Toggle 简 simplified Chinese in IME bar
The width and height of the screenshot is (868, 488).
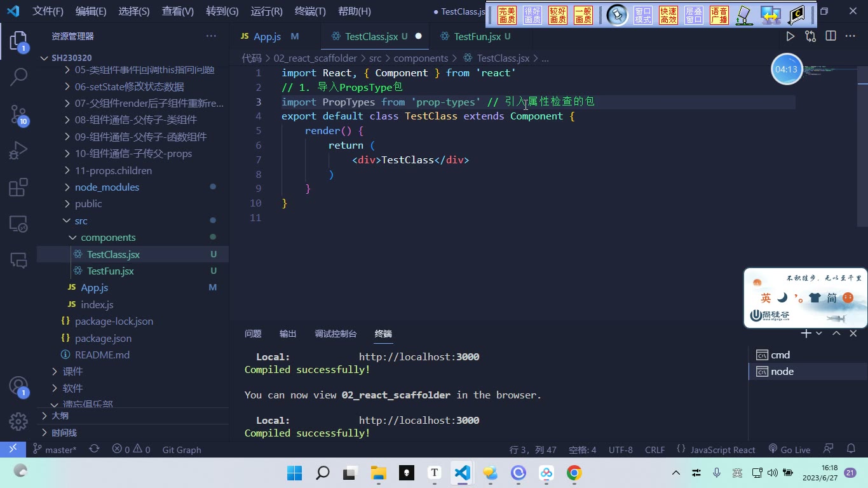(832, 298)
